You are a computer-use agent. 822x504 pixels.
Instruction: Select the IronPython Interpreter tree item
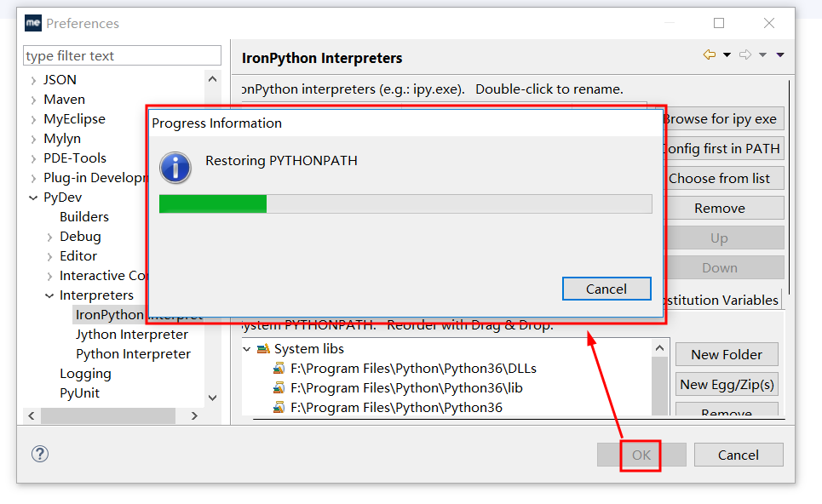139,315
